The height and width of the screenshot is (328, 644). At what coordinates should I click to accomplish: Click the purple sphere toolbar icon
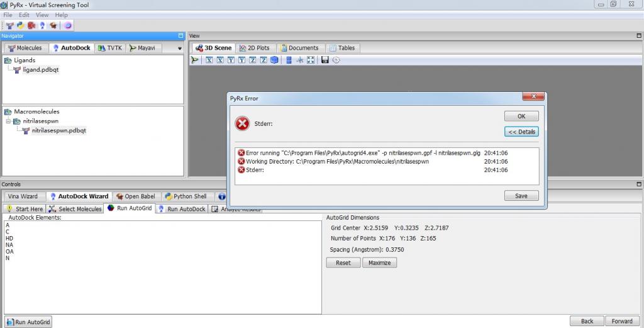(68, 25)
